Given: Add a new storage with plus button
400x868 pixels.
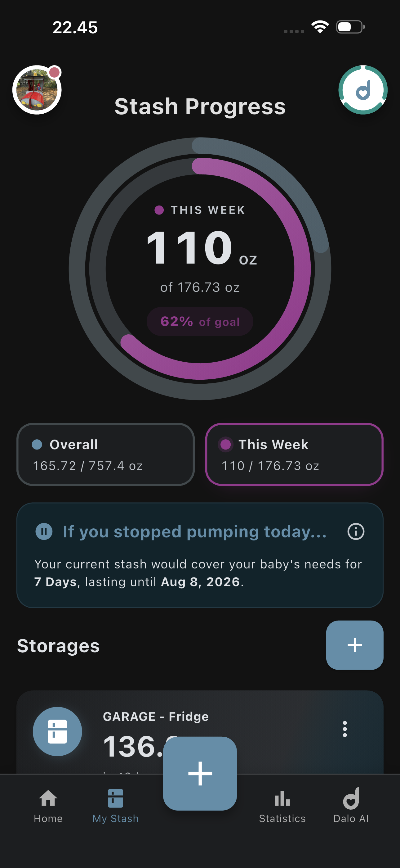Looking at the screenshot, I should click(354, 645).
